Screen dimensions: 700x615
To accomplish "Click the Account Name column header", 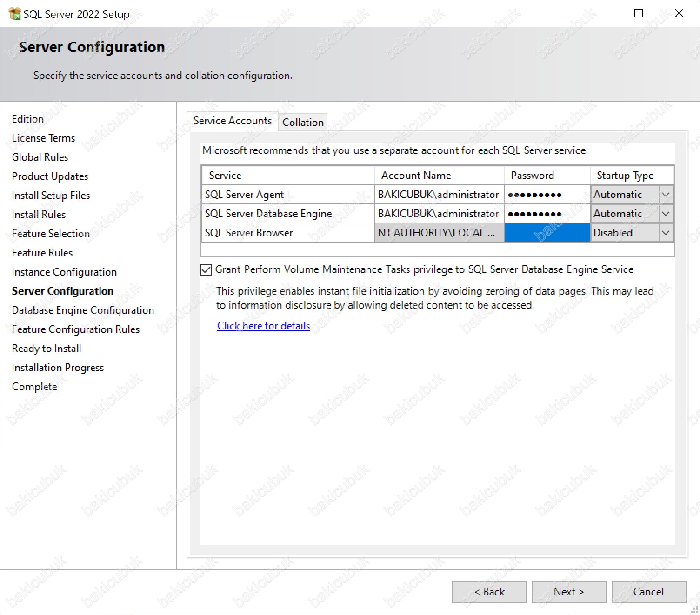I will click(439, 175).
